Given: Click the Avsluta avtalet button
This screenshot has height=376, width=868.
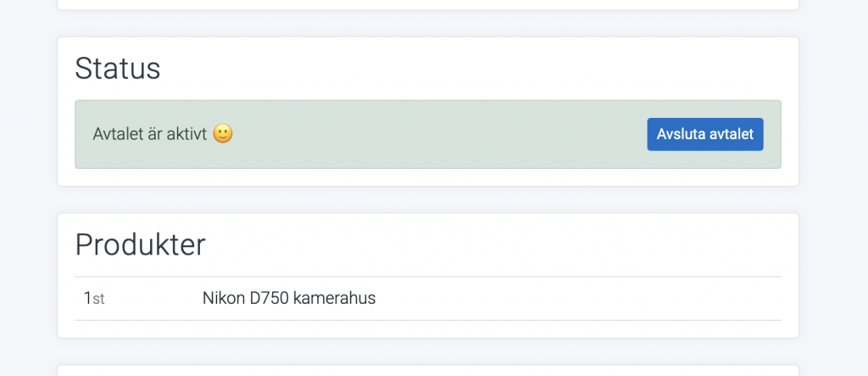Looking at the screenshot, I should [x=704, y=134].
